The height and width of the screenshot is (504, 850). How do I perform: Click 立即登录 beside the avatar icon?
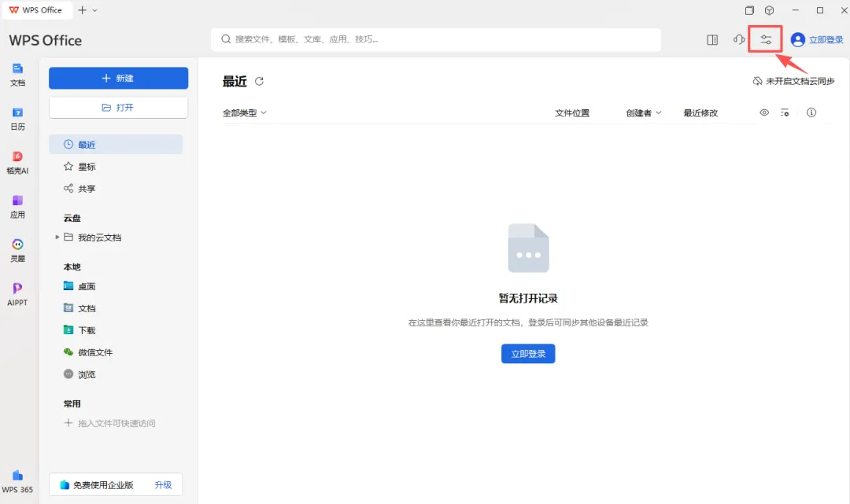point(826,39)
